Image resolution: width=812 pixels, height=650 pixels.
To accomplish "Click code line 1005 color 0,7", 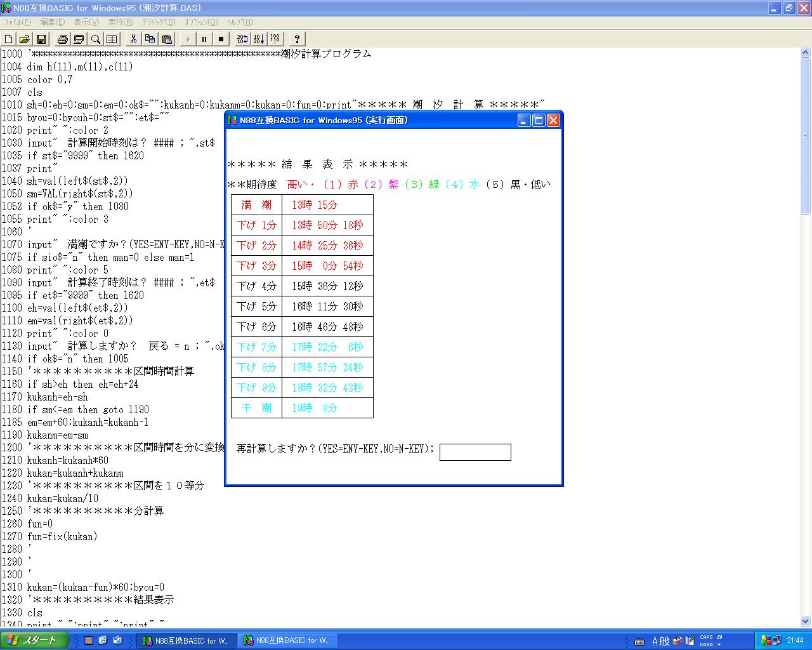I will pos(37,79).
